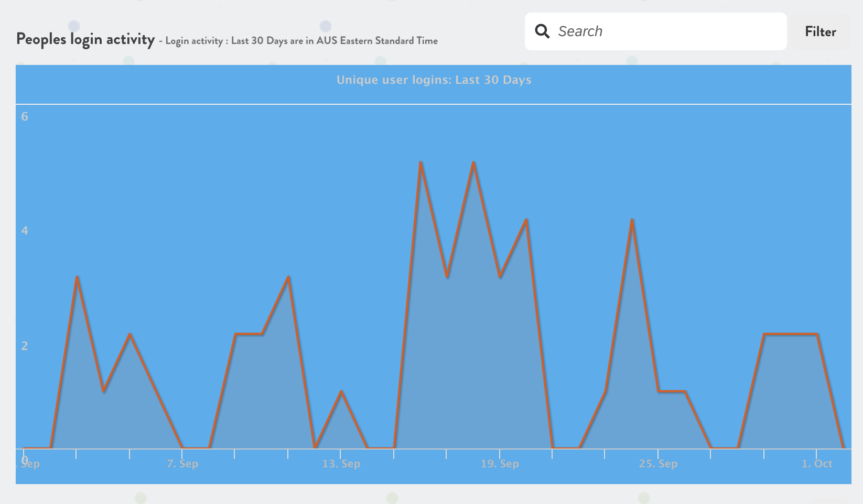
Task: Click the y-axis value 2
Action: [25, 346]
